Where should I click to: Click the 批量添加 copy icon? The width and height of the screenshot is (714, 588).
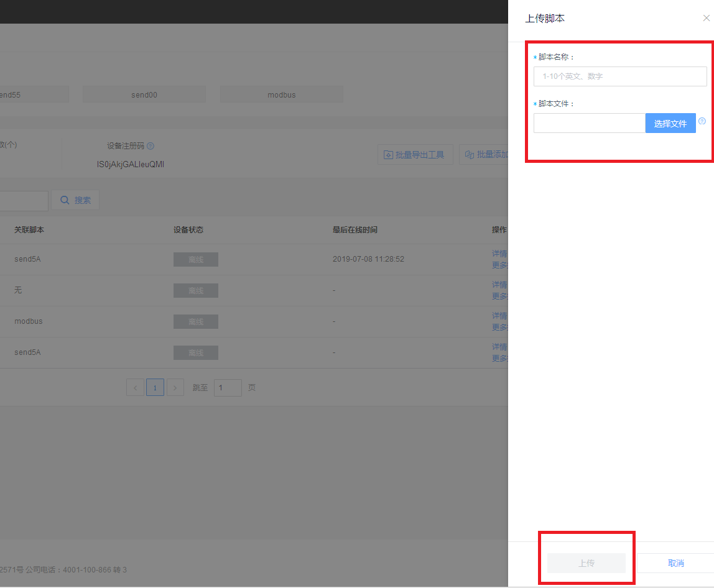tap(470, 155)
